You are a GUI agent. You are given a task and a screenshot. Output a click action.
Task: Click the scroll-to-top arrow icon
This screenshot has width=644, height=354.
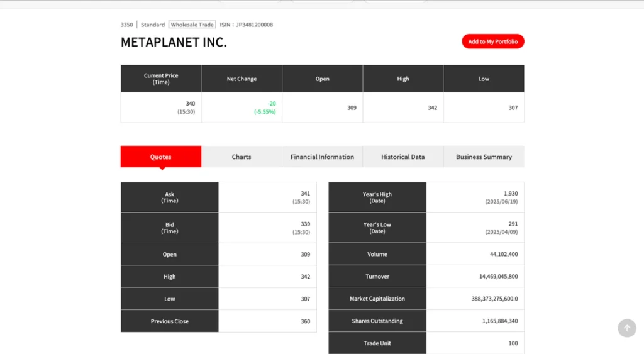(x=626, y=328)
